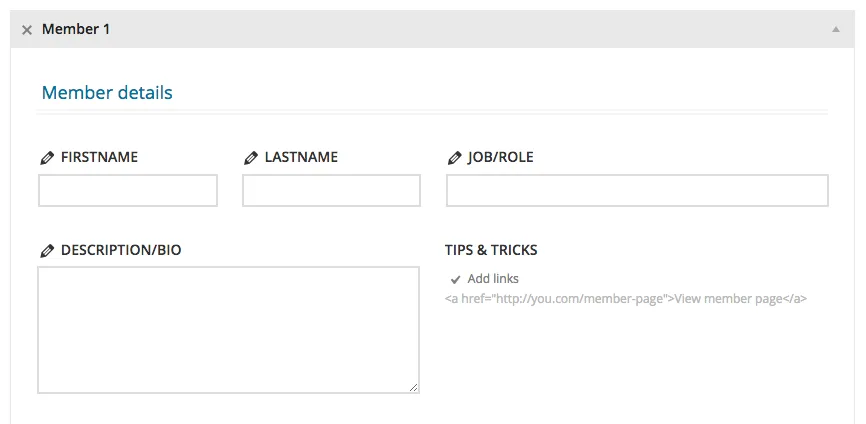866x424 pixels.
Task: Collapse the Member 1 panel arrow
Action: [836, 29]
